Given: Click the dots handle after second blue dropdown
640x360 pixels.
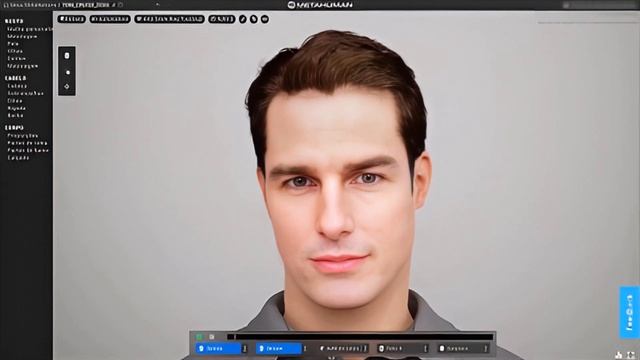Looking at the screenshot, I should point(305,348).
